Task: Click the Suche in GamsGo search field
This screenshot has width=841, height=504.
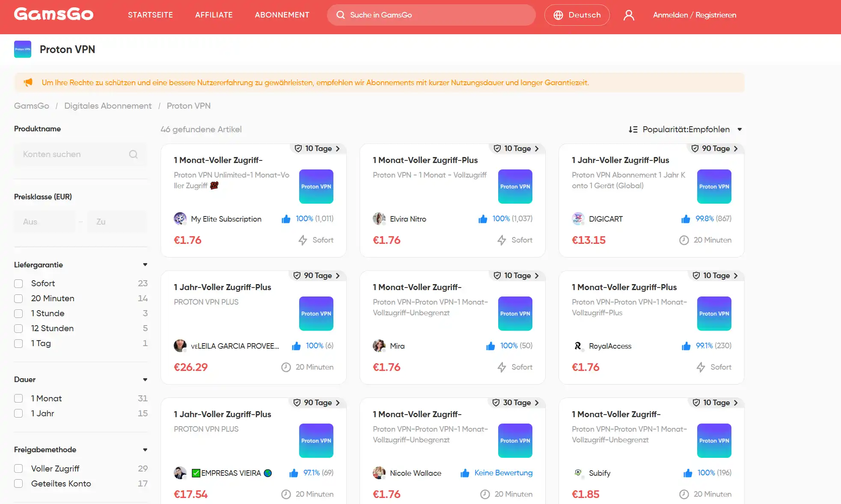Action: [x=431, y=15]
